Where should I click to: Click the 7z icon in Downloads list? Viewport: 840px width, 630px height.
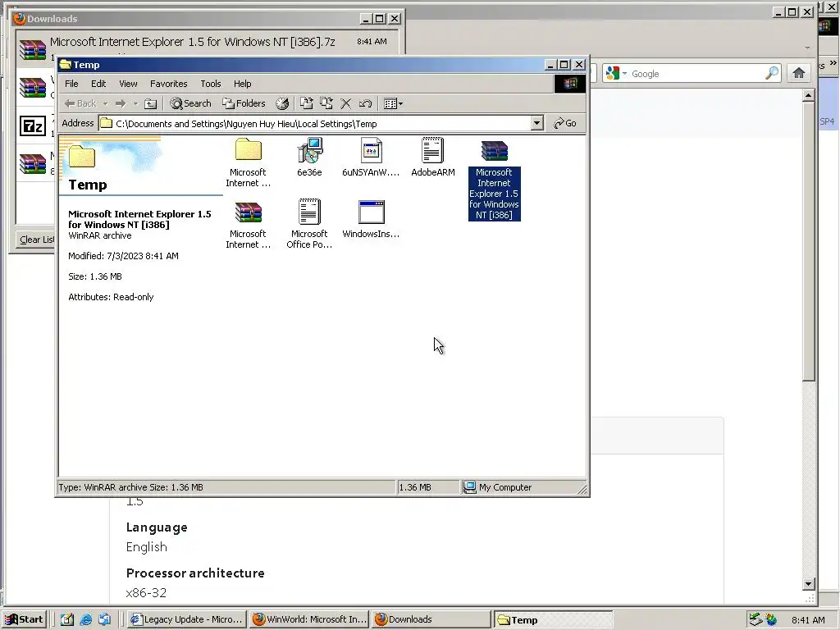point(33,126)
